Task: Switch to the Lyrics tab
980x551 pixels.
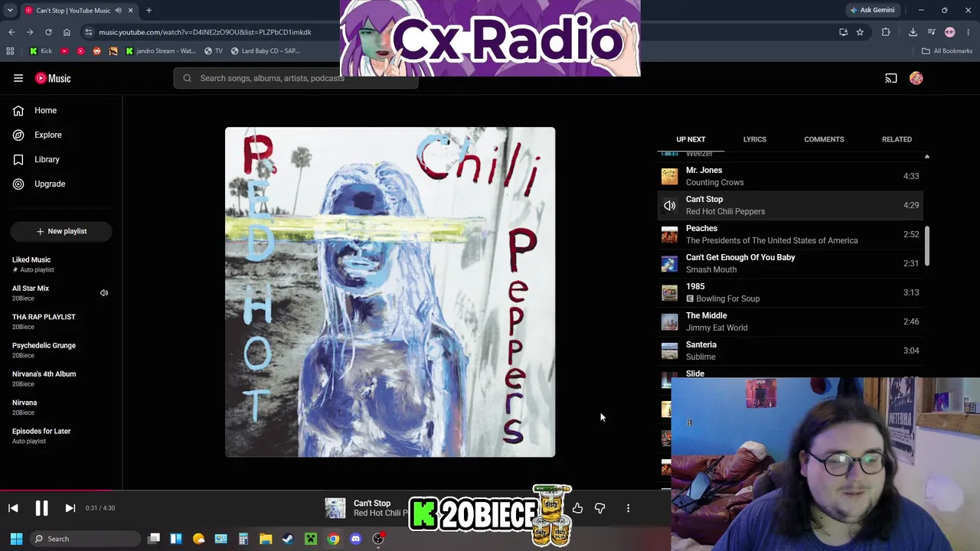Action: tap(754, 139)
